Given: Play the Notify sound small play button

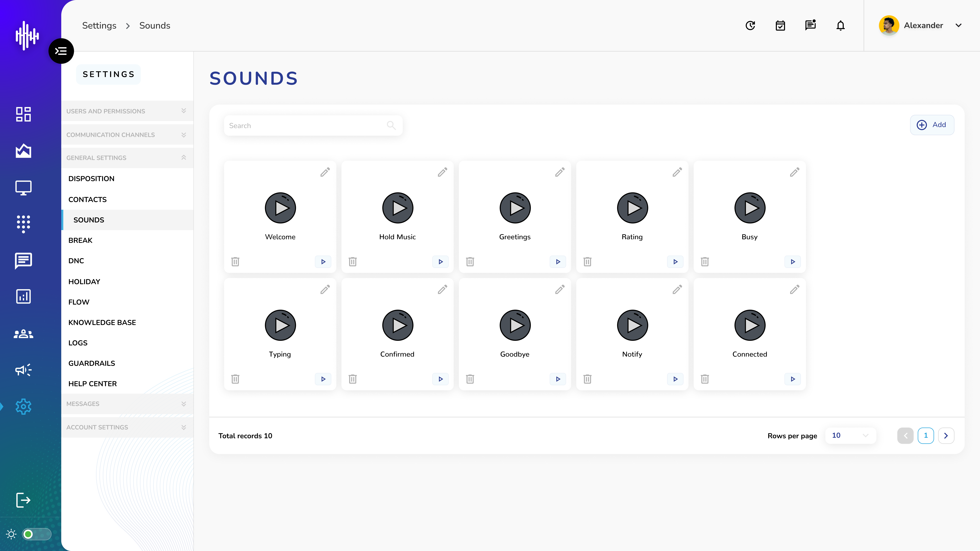Looking at the screenshot, I should 675,379.
